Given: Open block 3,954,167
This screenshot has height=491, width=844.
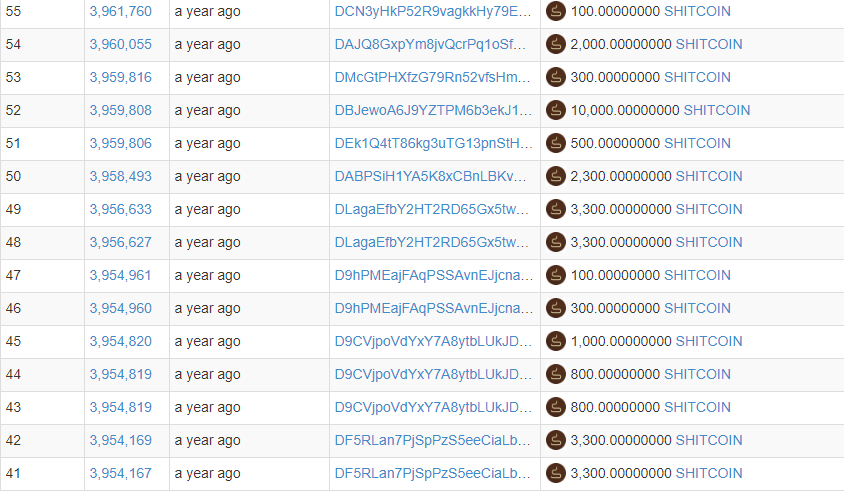Looking at the screenshot, I should (x=121, y=474).
